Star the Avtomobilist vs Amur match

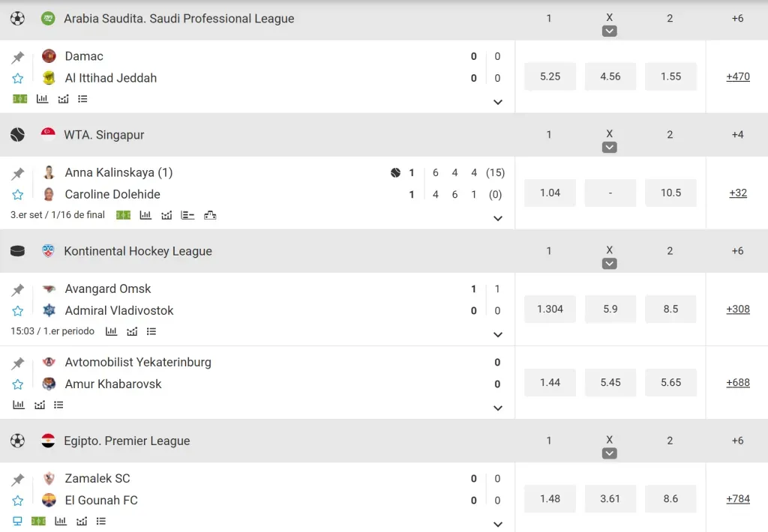click(x=18, y=384)
